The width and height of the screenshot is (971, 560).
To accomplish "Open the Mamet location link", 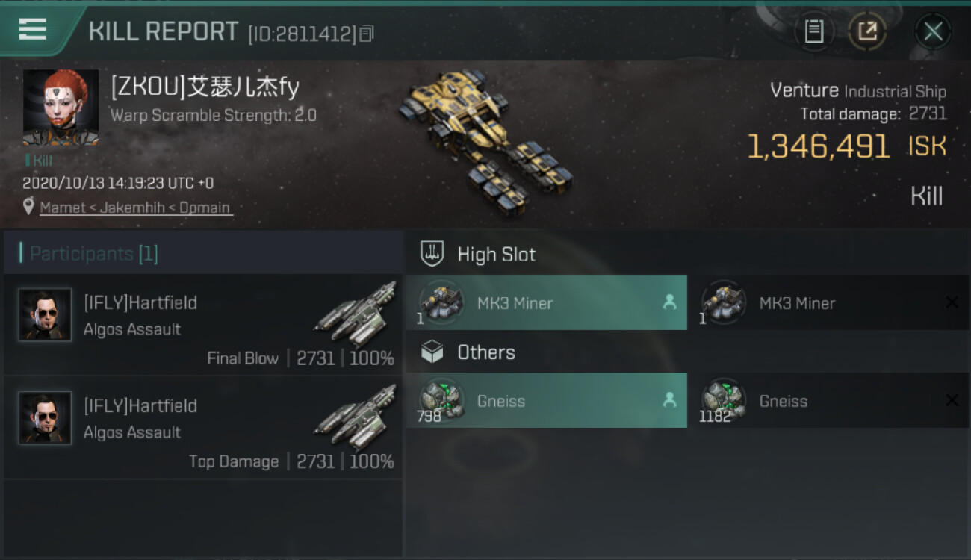I will coord(136,208).
